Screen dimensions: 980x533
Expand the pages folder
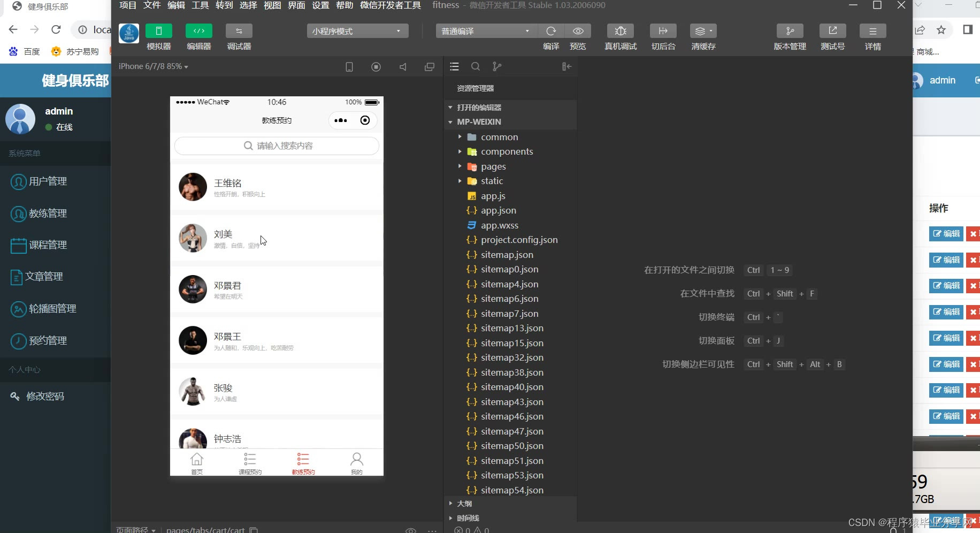point(510,166)
